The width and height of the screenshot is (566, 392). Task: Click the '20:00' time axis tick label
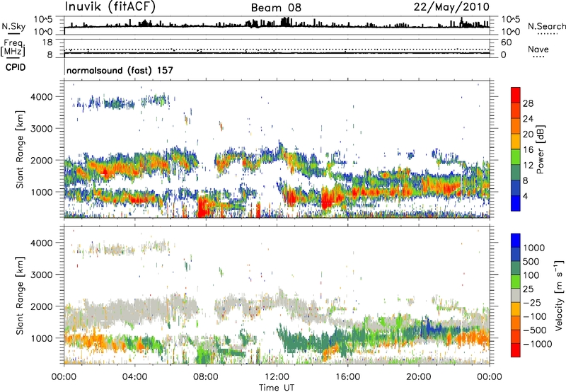[x=418, y=377]
